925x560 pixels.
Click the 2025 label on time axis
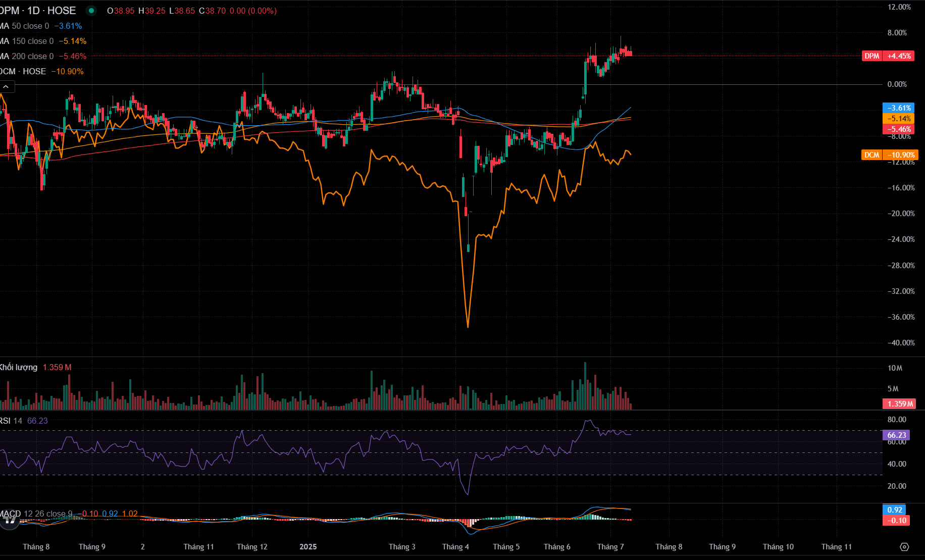point(308,547)
